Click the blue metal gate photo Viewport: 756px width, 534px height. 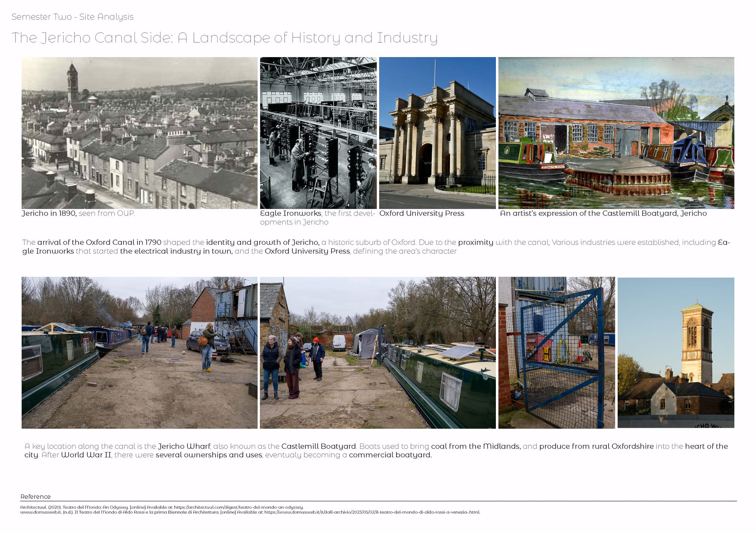556,352
